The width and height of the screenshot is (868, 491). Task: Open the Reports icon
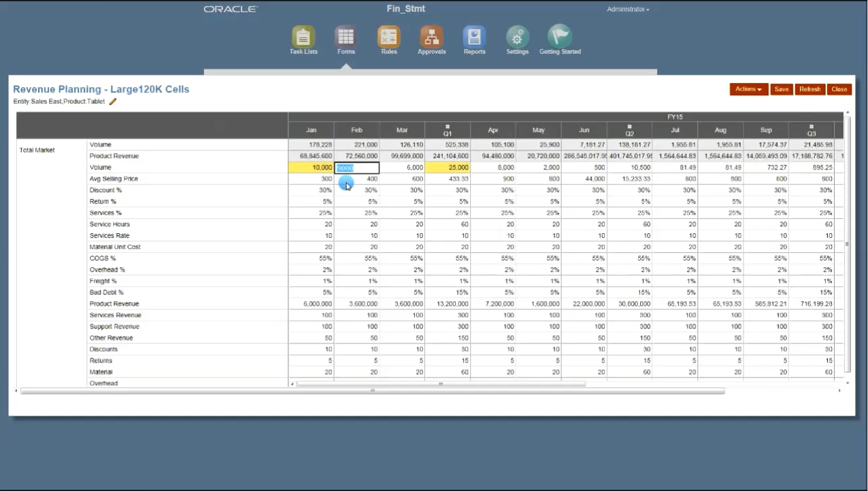click(474, 37)
